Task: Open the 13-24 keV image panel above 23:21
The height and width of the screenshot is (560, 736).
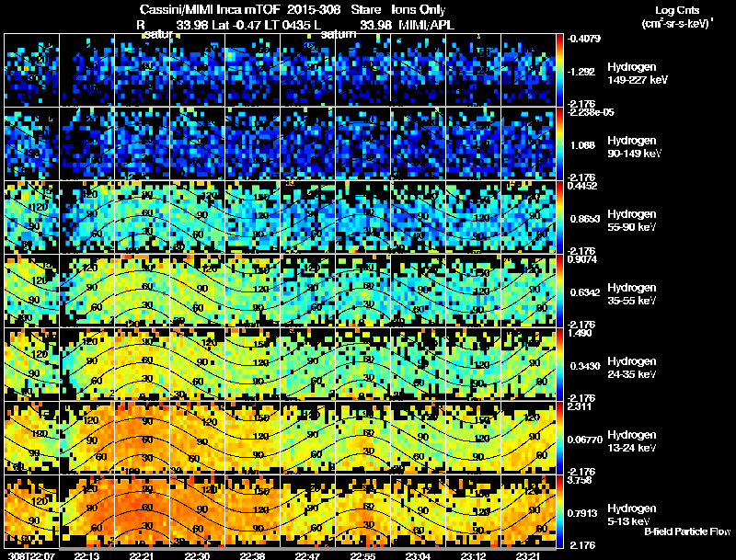Action: [x=528, y=438]
